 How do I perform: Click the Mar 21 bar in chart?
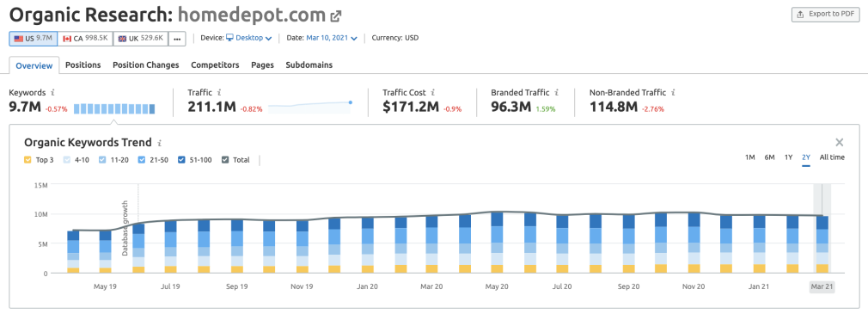pyautogui.click(x=822, y=244)
